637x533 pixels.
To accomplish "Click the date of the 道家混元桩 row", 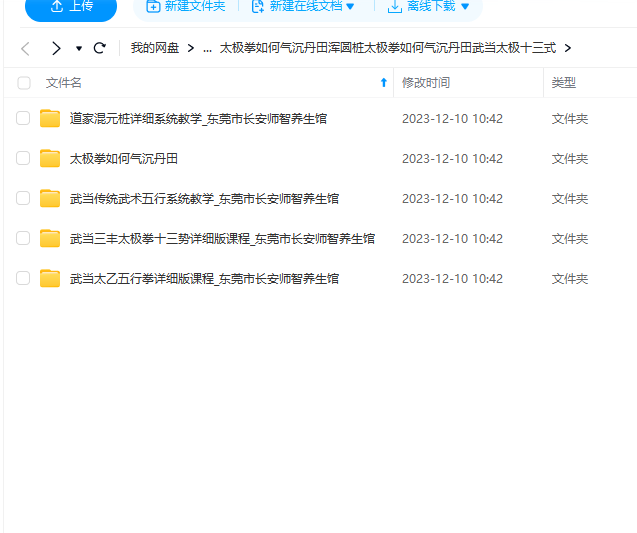I will coord(453,119).
